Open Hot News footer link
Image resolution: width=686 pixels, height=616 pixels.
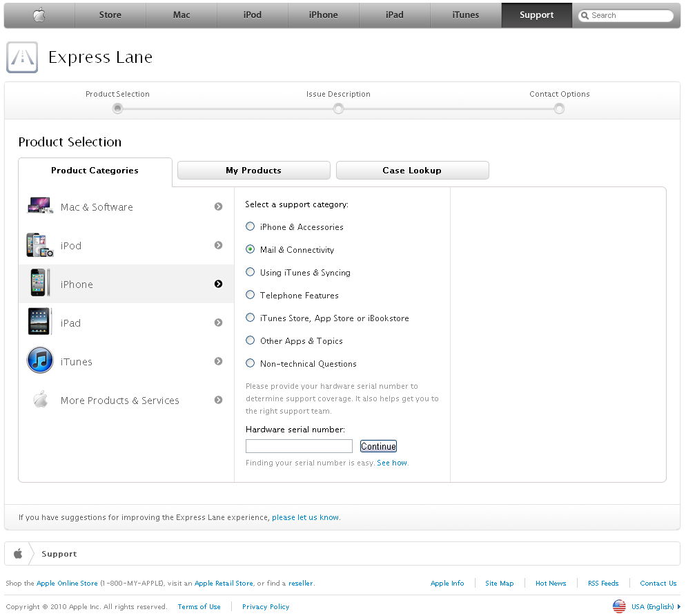(551, 583)
